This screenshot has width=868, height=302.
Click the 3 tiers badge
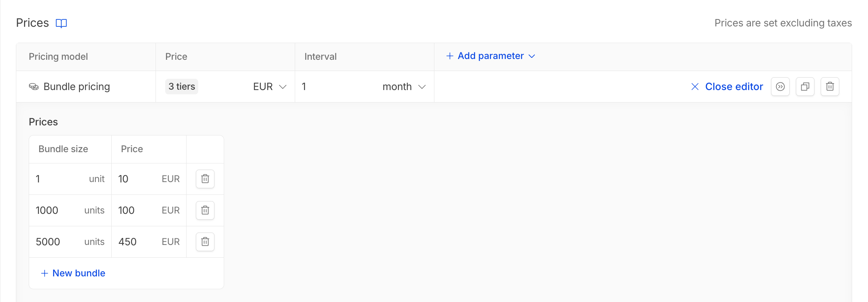182,87
